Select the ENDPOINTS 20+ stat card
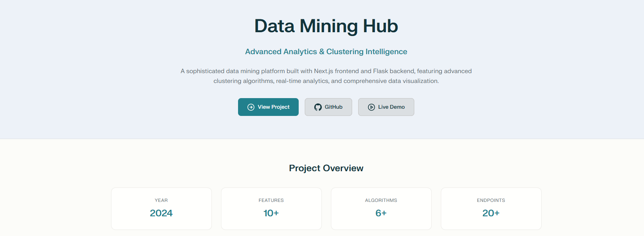 (x=491, y=208)
